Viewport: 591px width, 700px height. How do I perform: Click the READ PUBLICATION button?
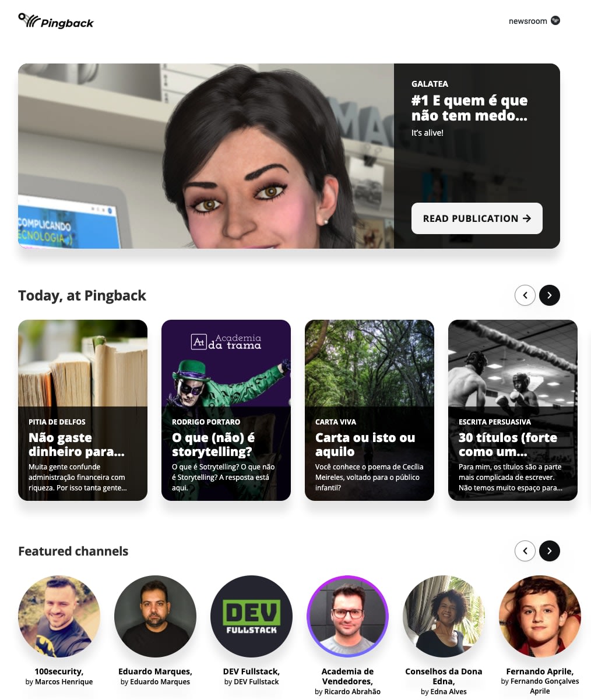click(477, 218)
